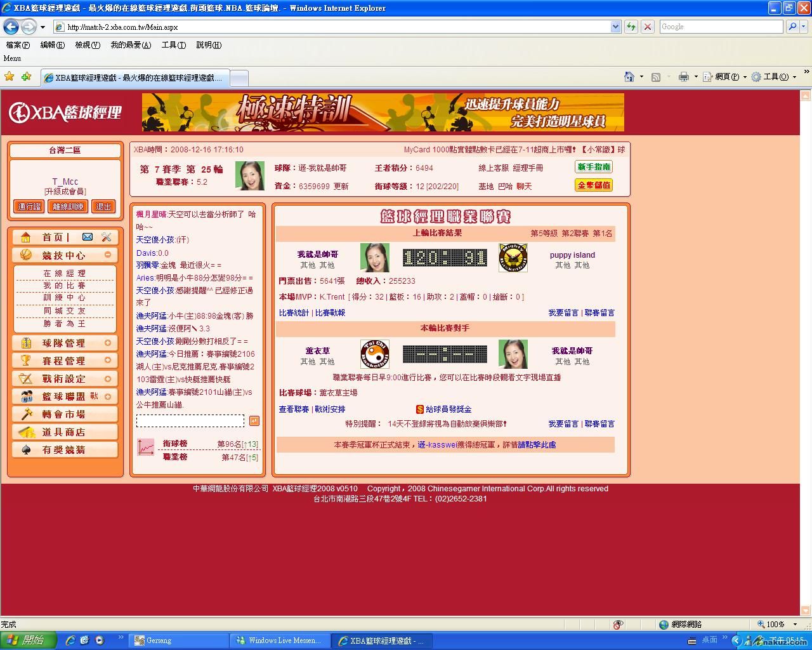
Task: Click the ranking chart icon beside 街球榜
Action: point(146,448)
